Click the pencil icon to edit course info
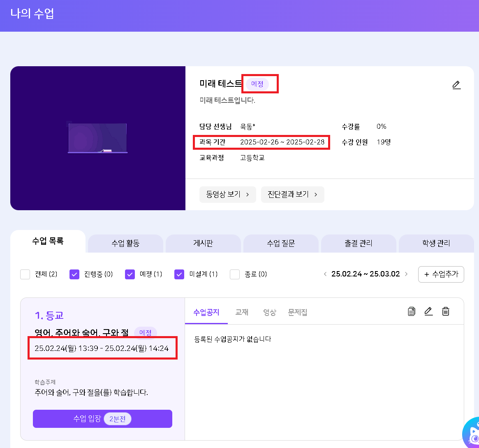This screenshot has width=479, height=448. pyautogui.click(x=456, y=85)
